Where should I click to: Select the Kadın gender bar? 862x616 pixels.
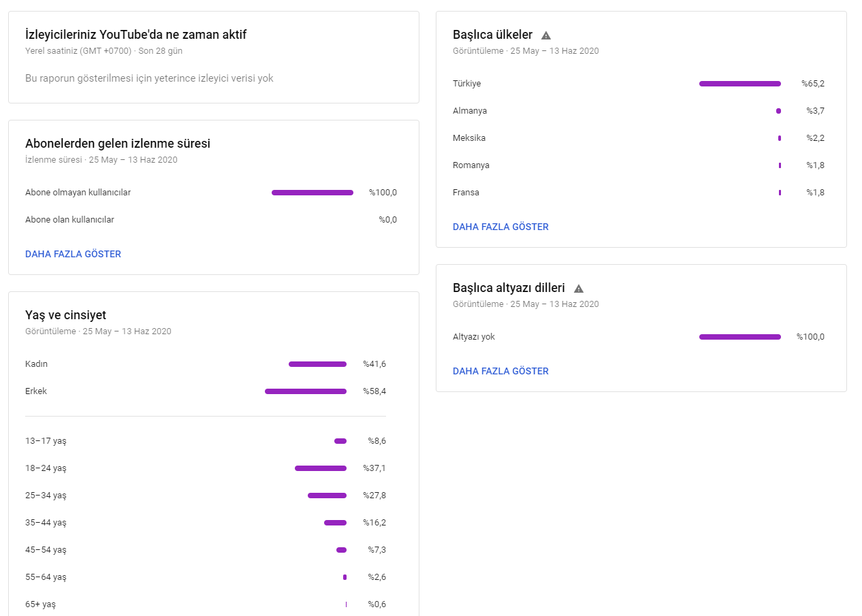[317, 364]
